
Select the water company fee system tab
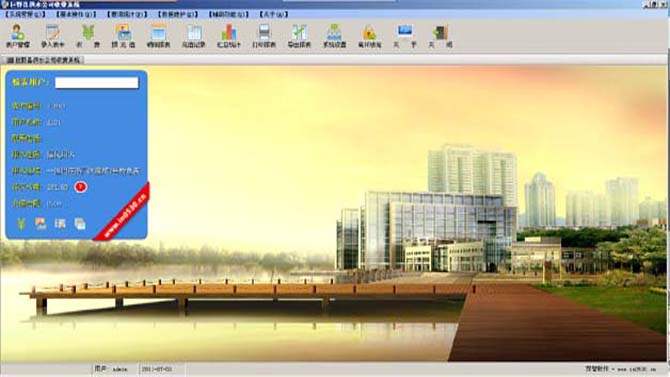coord(43,60)
